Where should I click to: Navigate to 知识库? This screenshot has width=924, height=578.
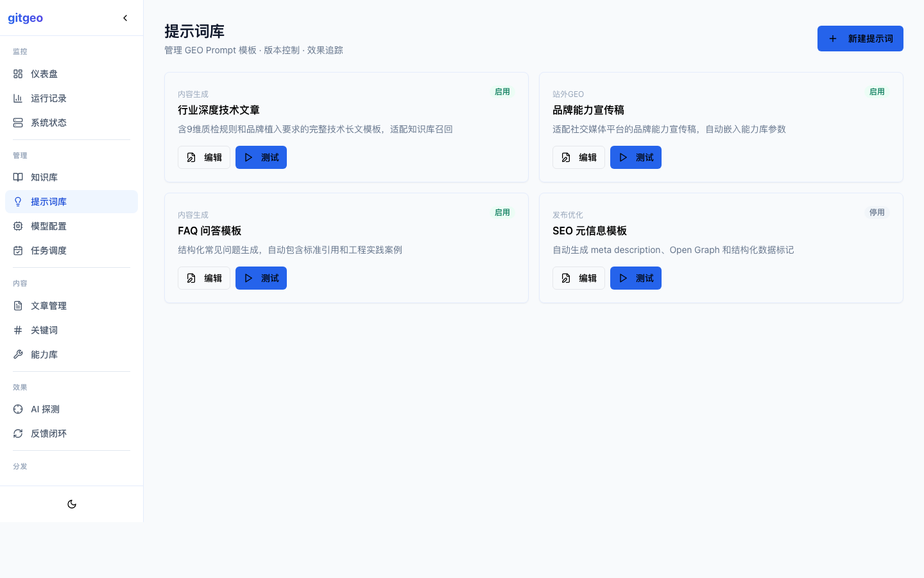point(71,177)
